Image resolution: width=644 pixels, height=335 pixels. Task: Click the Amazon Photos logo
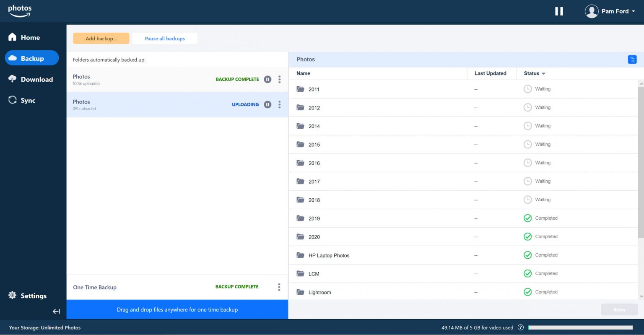[20, 11]
